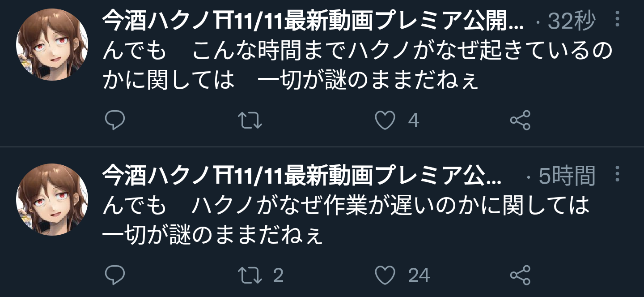Image resolution: width=644 pixels, height=297 pixels.
Task: Open avatar of the second tweet
Action: click(x=52, y=199)
